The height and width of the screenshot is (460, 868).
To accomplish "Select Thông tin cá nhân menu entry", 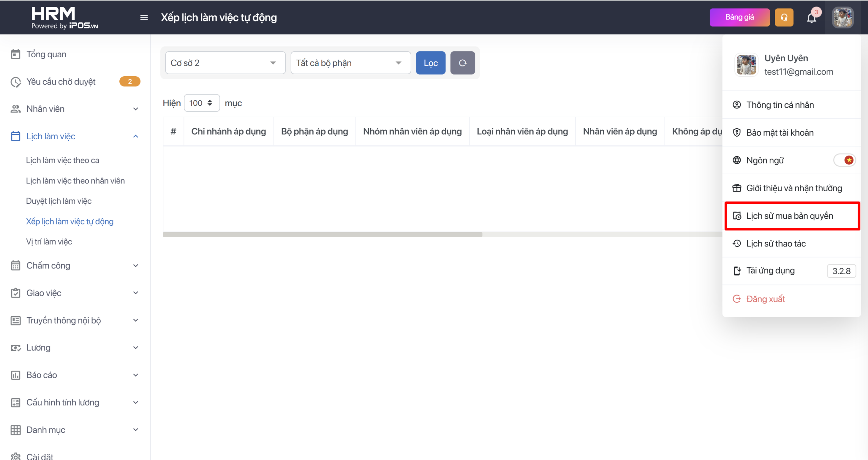I will [x=780, y=105].
